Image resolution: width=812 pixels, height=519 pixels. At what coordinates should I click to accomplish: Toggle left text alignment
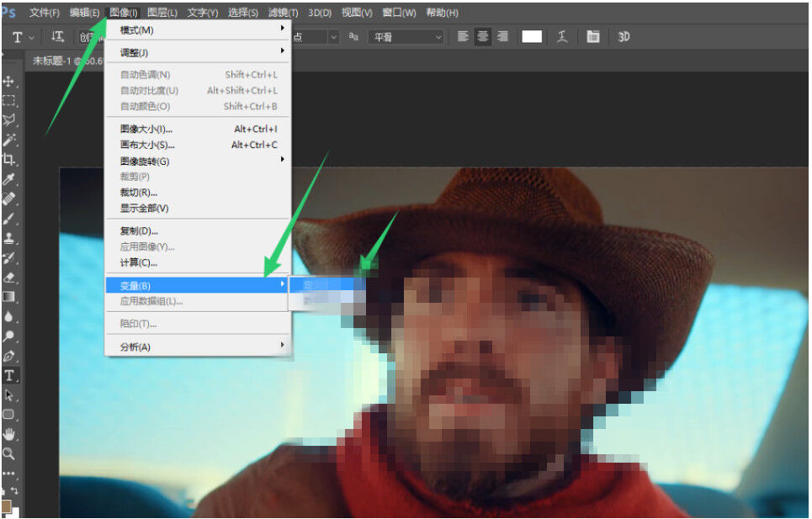462,36
